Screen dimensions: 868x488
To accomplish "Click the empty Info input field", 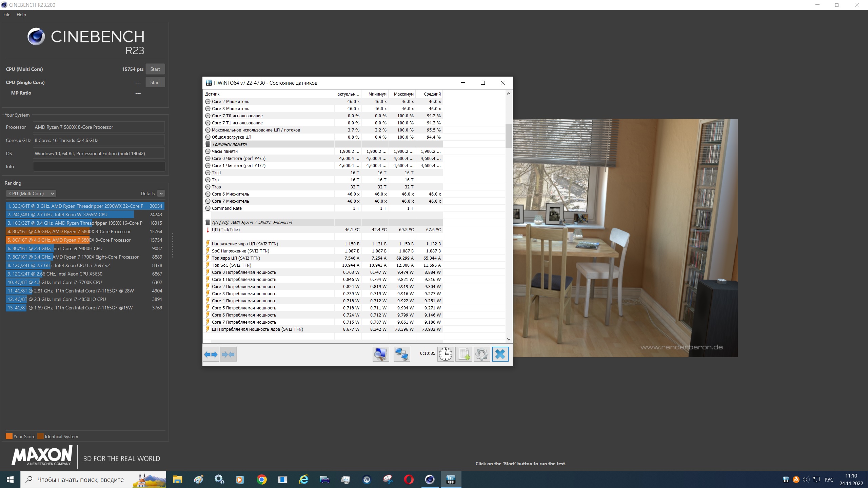I will [99, 166].
